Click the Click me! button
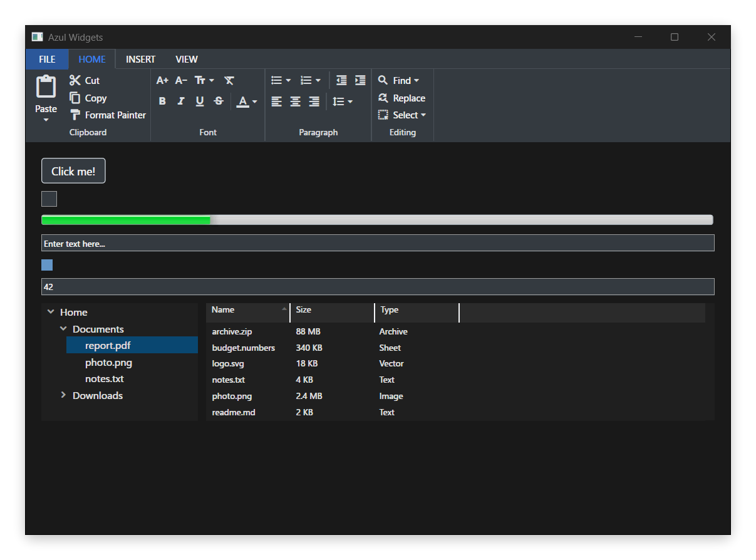Image resolution: width=756 pixels, height=560 pixels. [73, 171]
